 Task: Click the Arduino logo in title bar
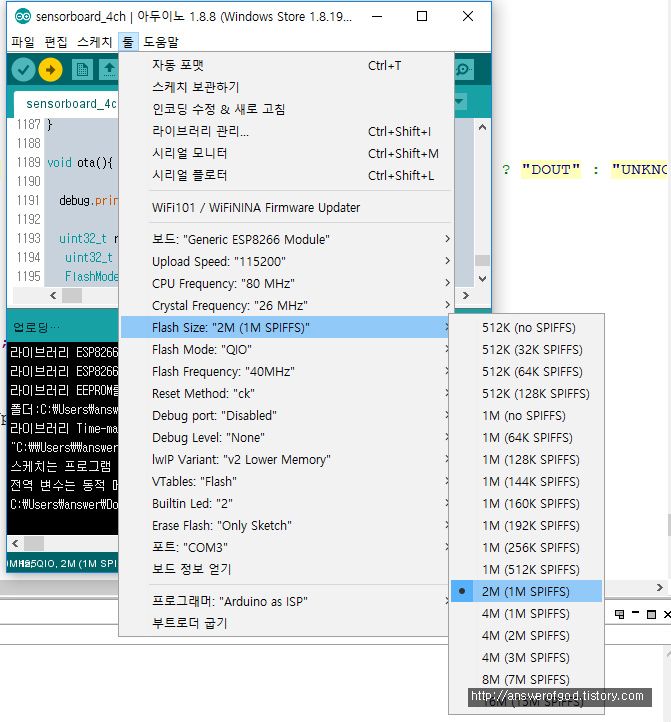[23, 17]
